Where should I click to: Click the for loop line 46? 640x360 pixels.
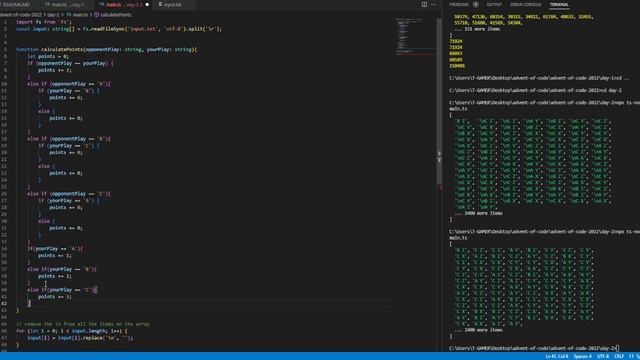71,331
